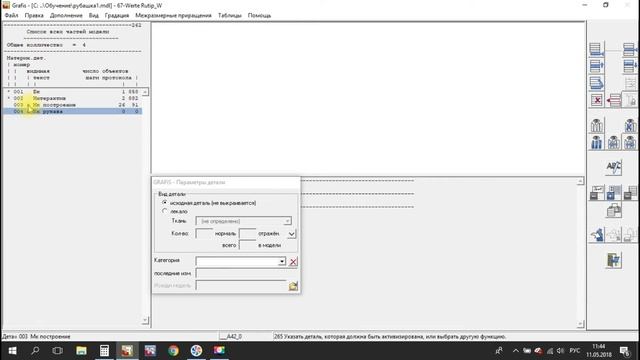Open the Правка menu
640x360 pixels.
click(34, 16)
